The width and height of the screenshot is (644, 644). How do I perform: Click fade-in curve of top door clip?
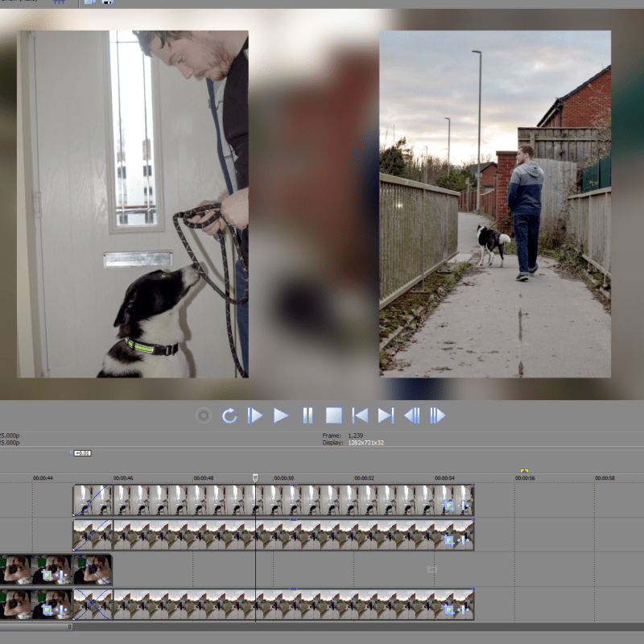[x=93, y=500]
